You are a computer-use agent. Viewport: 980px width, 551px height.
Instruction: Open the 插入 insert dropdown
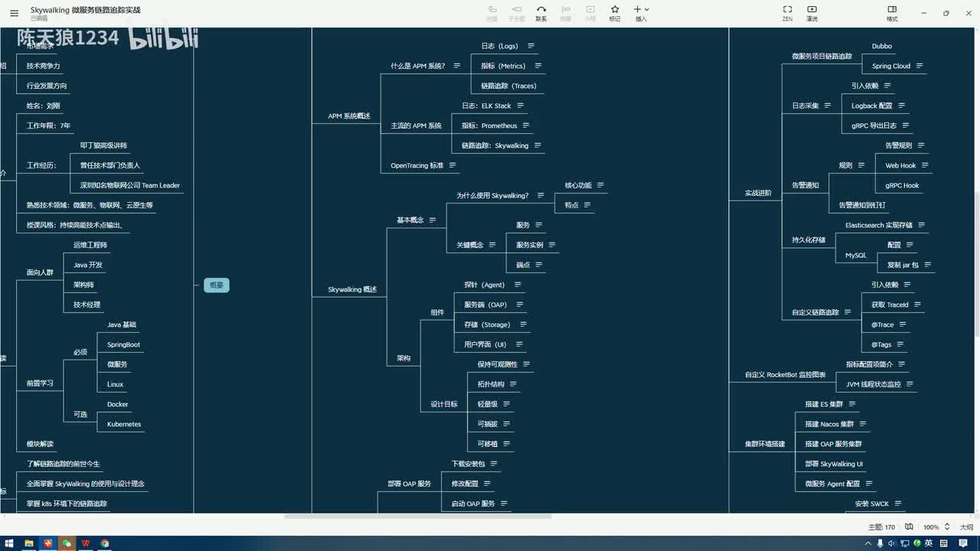[642, 13]
